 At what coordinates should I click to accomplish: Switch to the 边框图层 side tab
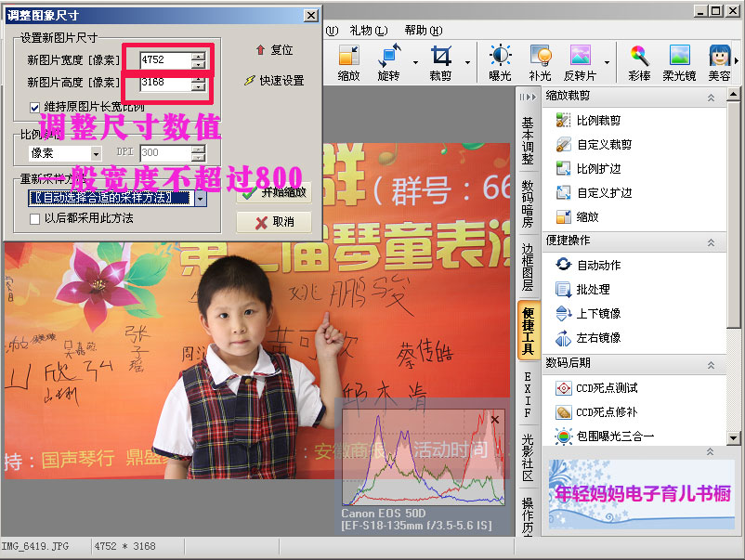click(x=528, y=267)
